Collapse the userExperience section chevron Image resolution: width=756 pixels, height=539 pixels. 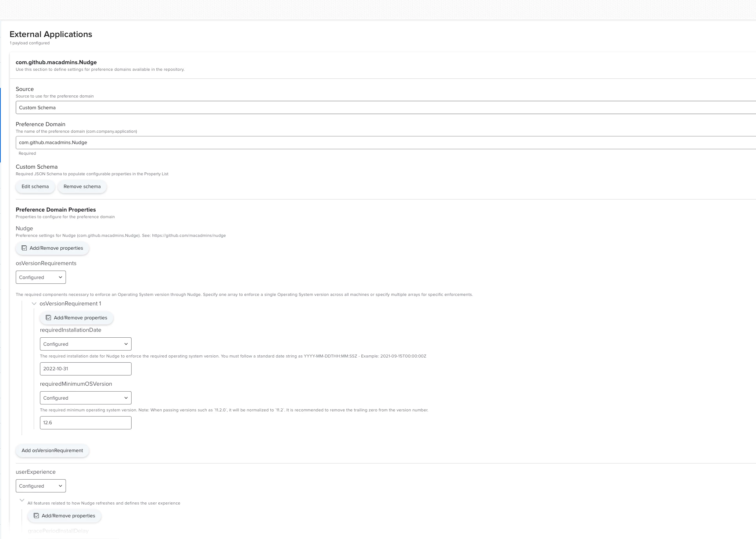22,500
